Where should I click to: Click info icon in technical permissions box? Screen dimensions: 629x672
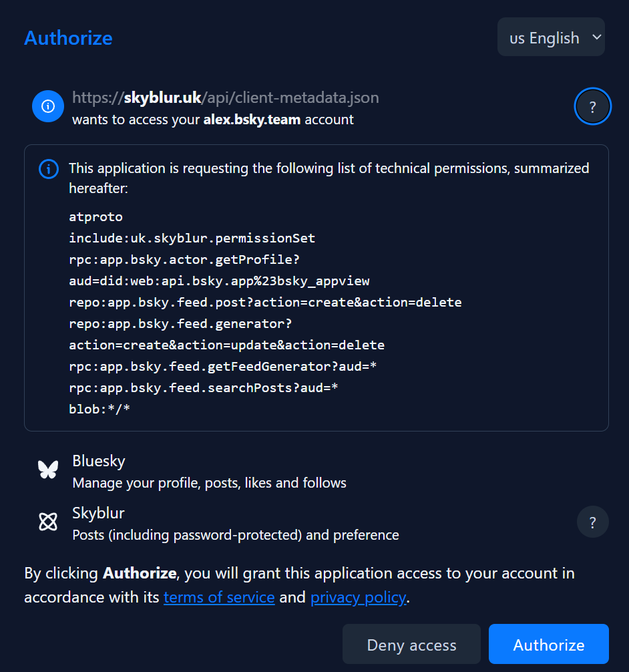pyautogui.click(x=49, y=170)
